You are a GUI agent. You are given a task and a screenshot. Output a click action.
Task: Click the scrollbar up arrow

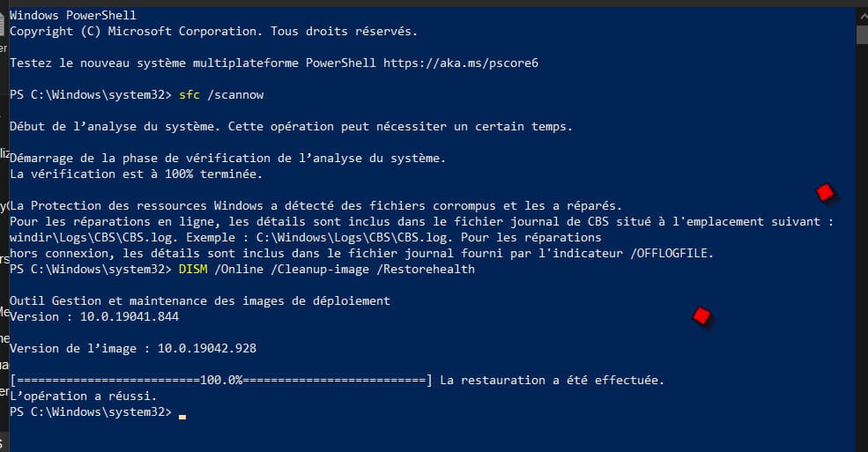862,16
